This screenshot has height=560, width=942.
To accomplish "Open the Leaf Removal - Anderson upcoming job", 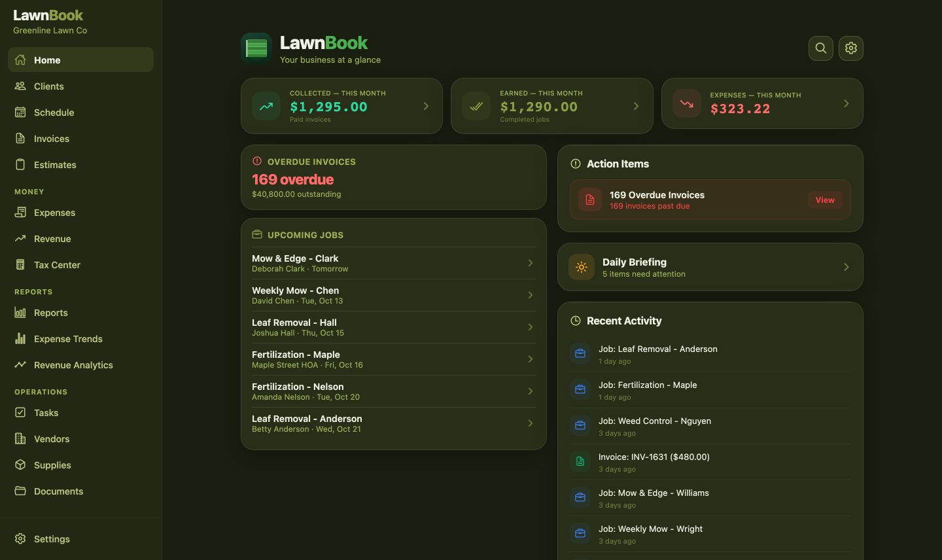I will 393,423.
